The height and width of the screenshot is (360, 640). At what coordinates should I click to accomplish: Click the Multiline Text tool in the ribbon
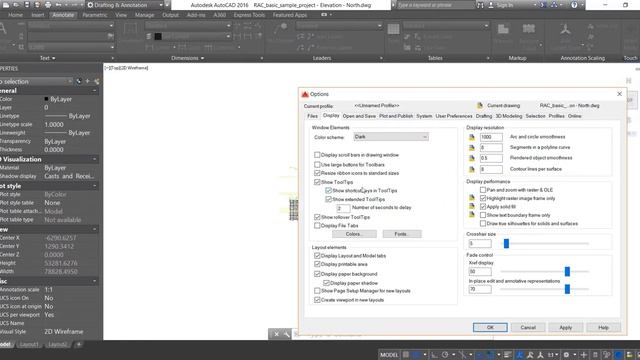[x=3, y=29]
